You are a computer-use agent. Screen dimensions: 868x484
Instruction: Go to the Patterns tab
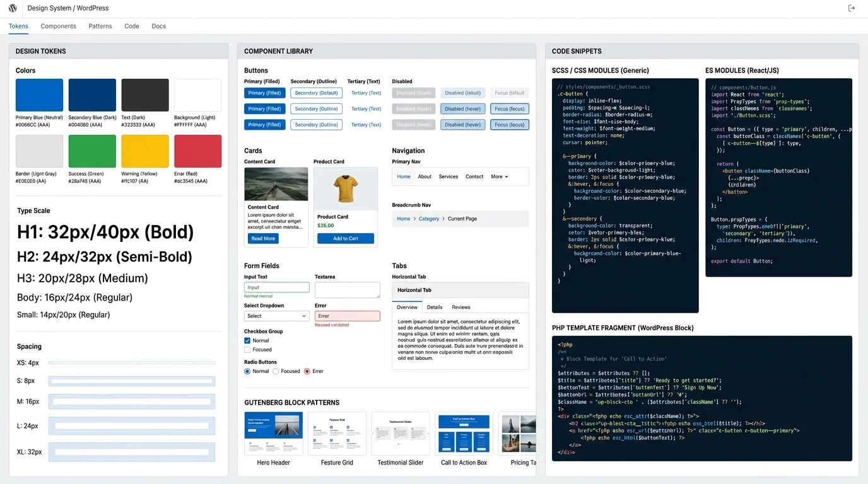pyautogui.click(x=100, y=26)
